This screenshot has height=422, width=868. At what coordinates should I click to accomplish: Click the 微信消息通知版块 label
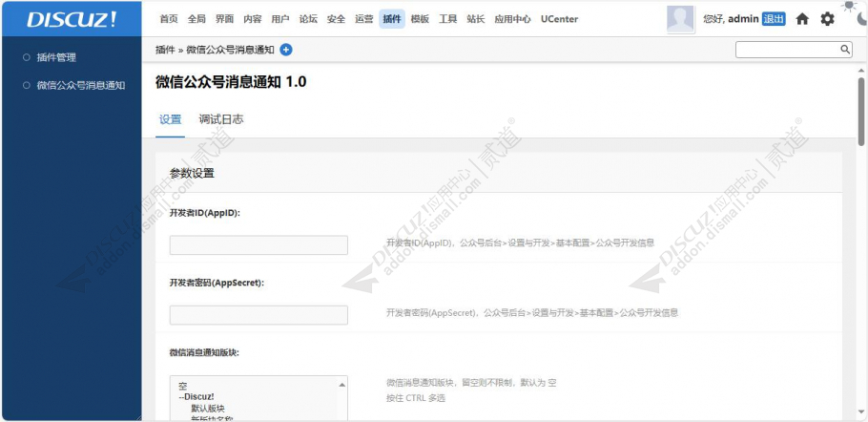(x=204, y=352)
